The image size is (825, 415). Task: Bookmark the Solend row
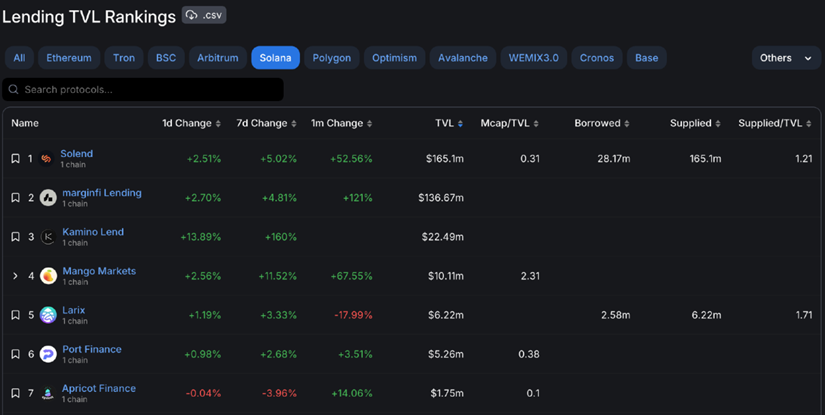point(15,158)
